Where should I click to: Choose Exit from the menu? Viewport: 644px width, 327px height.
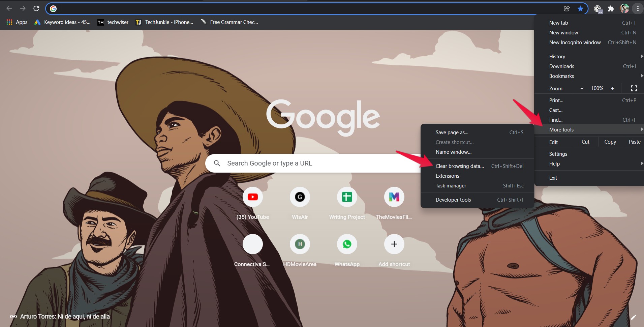[589, 178]
